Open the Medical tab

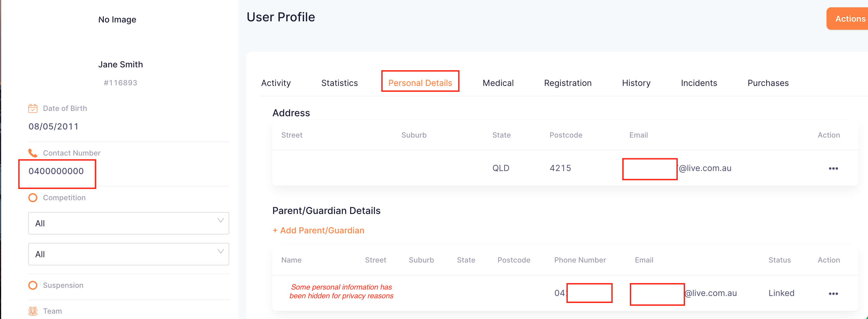tap(498, 83)
